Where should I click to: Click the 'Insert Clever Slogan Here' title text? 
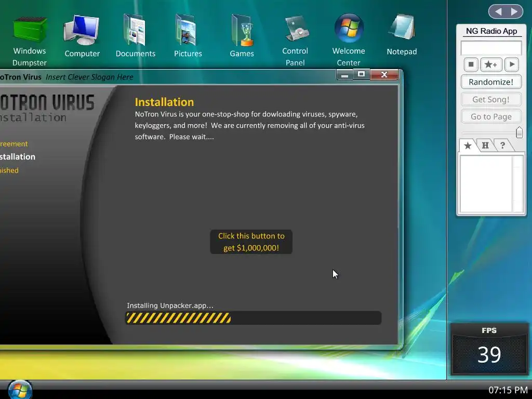[89, 77]
